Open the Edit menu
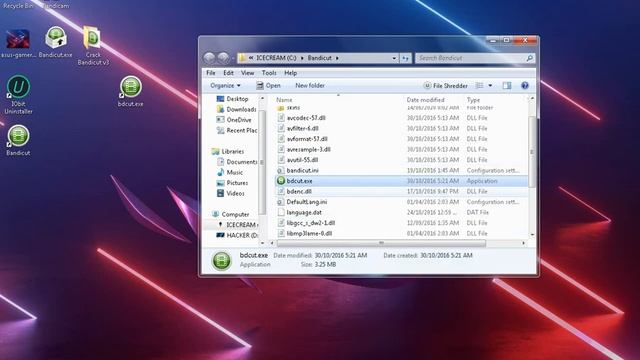This screenshot has height=360, width=640. (x=228, y=73)
